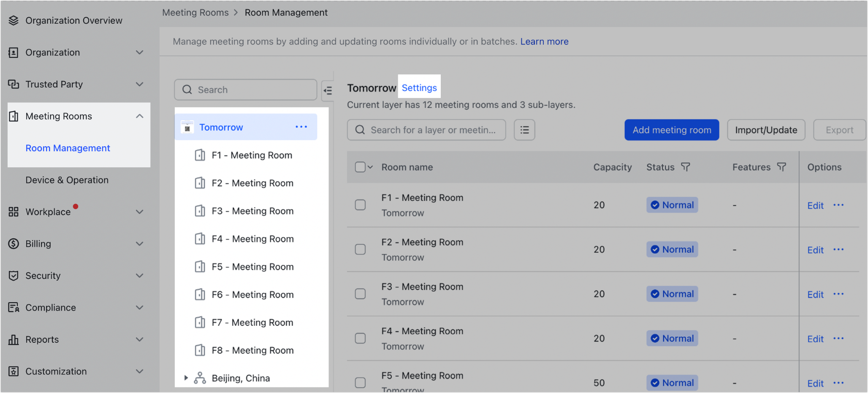Check the checkbox for F1 - Meeting Room
The height and width of the screenshot is (393, 868).
[360, 205]
